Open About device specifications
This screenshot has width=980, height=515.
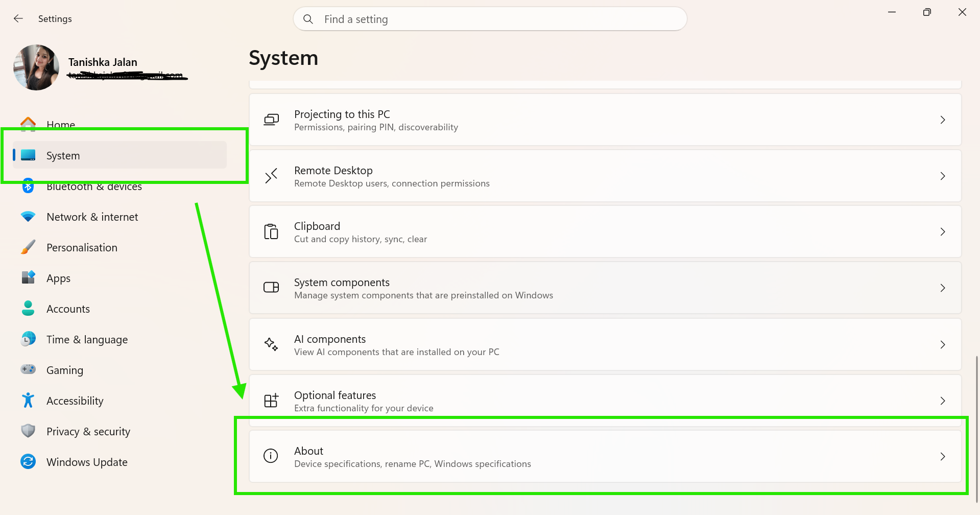tap(605, 456)
